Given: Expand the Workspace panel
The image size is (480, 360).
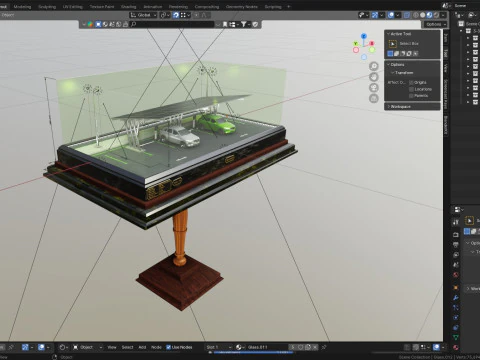Looking at the screenshot, I should click(412, 107).
